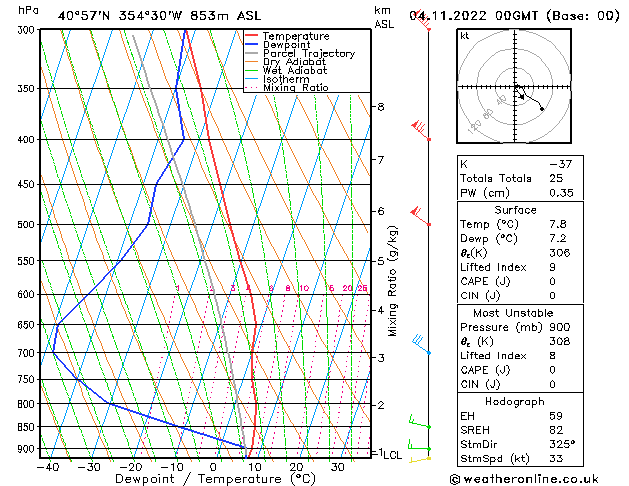Select the 'Temperature' legend label
The image size is (629, 486).
point(296,36)
